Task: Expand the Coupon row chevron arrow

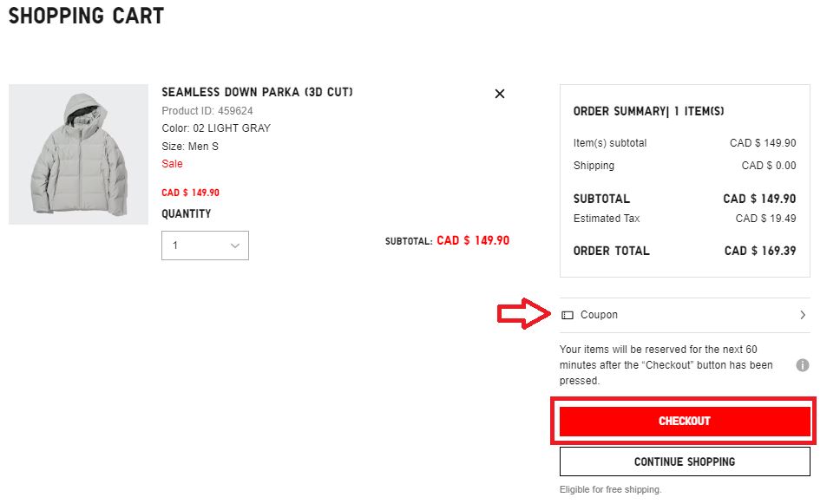Action: tap(803, 315)
